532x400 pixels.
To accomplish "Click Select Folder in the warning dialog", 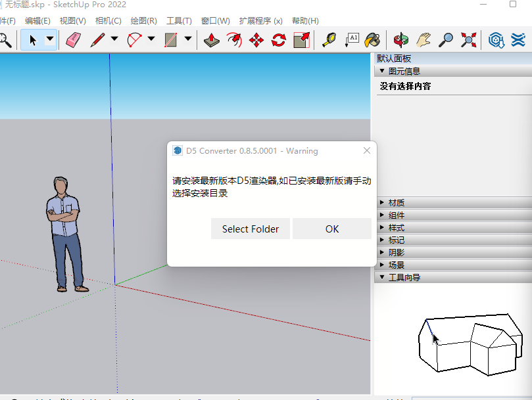I will point(251,229).
